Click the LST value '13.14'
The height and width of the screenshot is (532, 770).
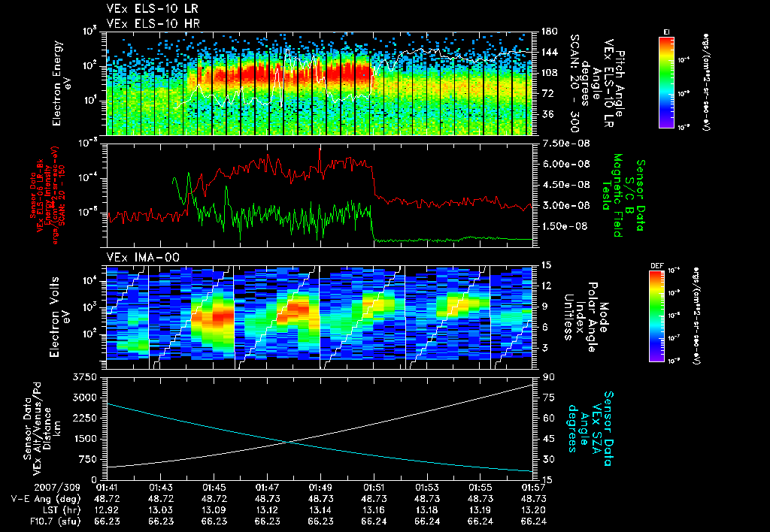point(320,510)
